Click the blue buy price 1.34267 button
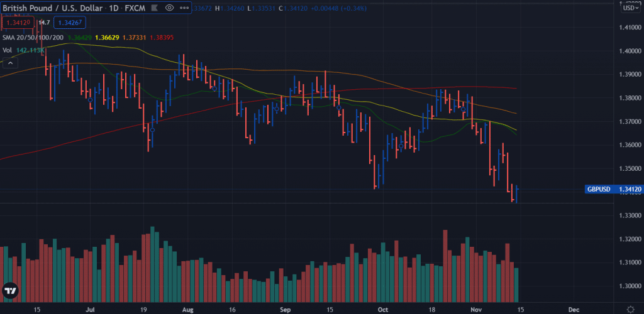This screenshot has height=314, width=644. click(x=70, y=23)
